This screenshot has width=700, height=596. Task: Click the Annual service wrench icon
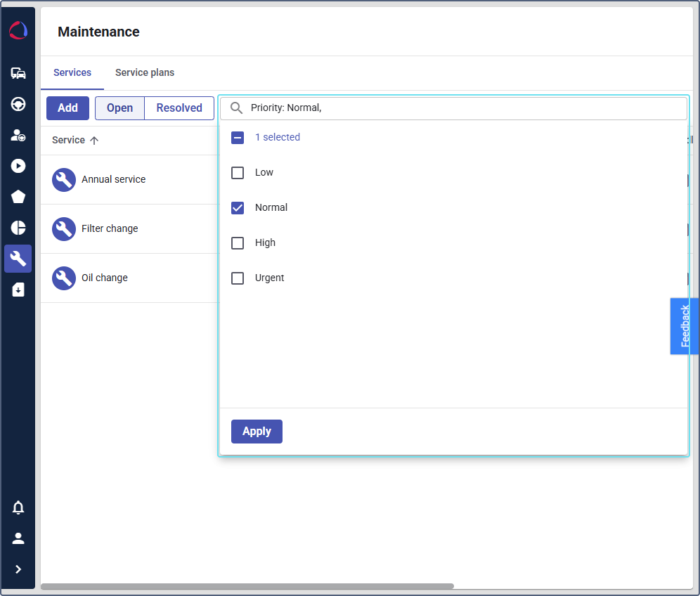coord(64,179)
